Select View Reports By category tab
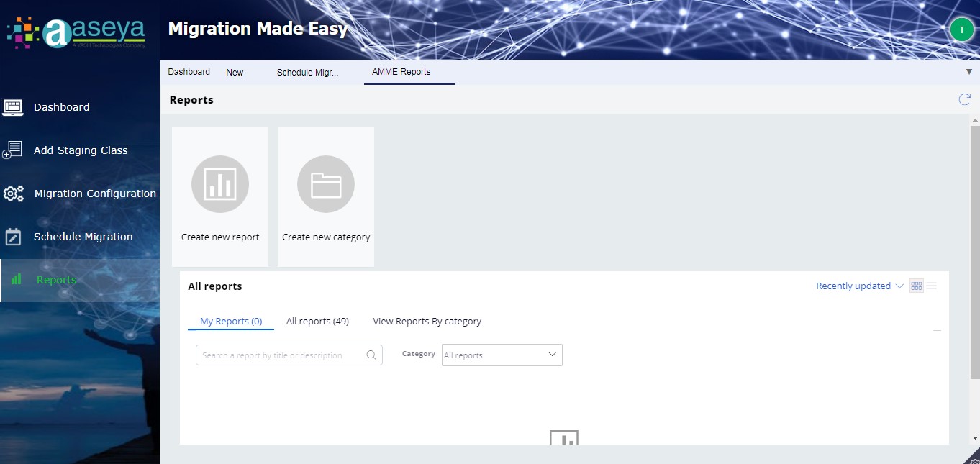The width and height of the screenshot is (980, 464). (427, 322)
